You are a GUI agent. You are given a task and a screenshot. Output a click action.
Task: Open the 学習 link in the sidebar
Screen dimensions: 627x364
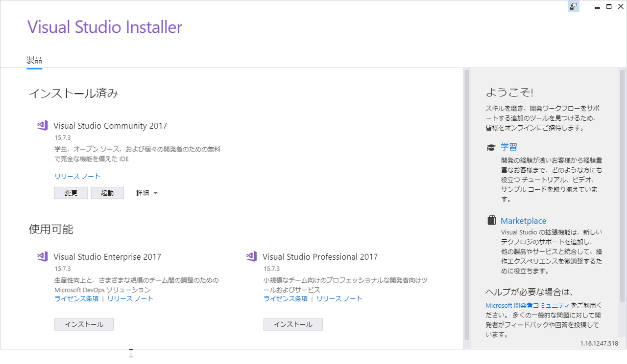click(509, 147)
